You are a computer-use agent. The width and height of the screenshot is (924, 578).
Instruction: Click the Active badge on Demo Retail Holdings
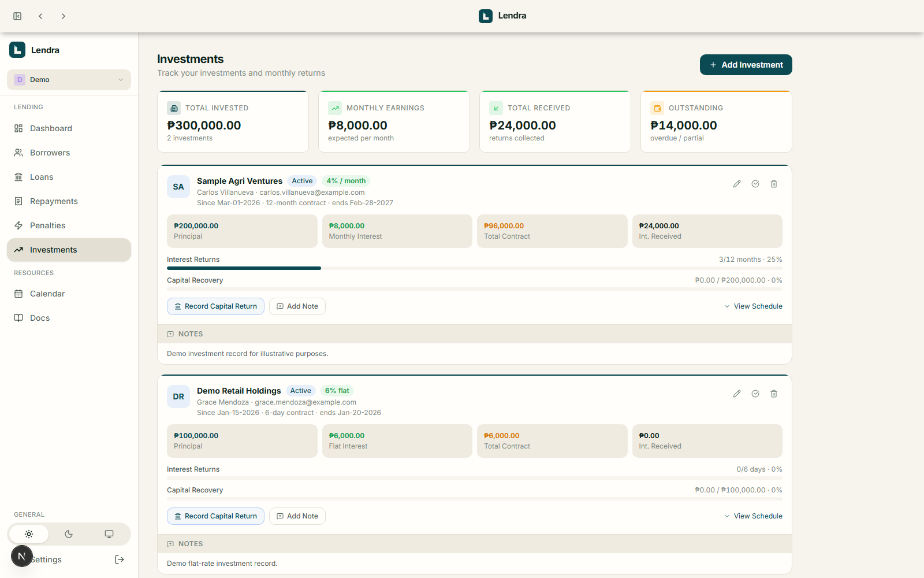pos(301,391)
